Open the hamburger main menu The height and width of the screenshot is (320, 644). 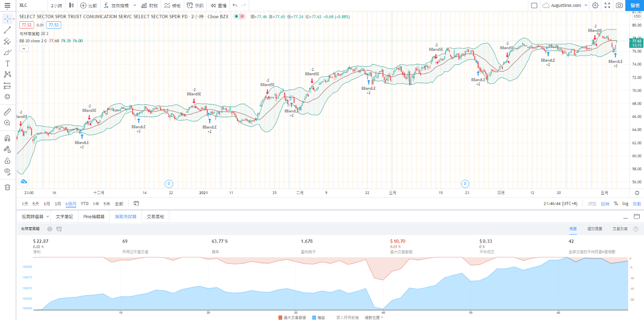tap(7, 5)
